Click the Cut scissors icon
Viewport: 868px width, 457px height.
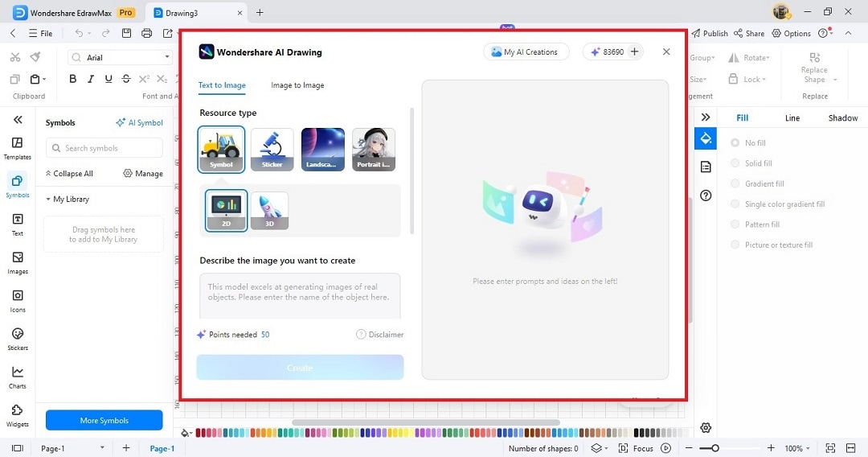tap(15, 57)
